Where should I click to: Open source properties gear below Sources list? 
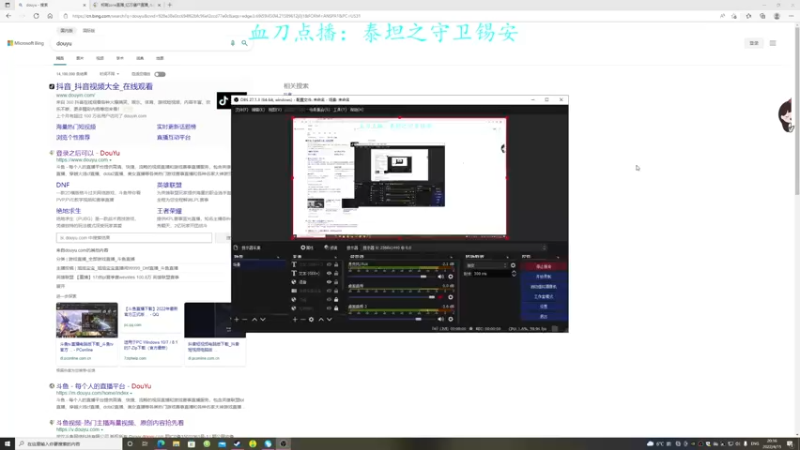click(x=311, y=319)
